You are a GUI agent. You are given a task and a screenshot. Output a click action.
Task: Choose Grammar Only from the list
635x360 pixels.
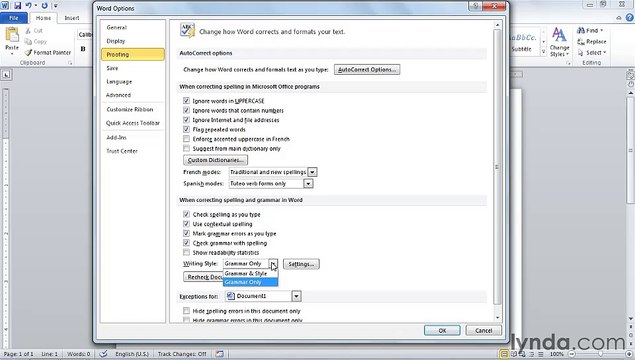pos(250,282)
